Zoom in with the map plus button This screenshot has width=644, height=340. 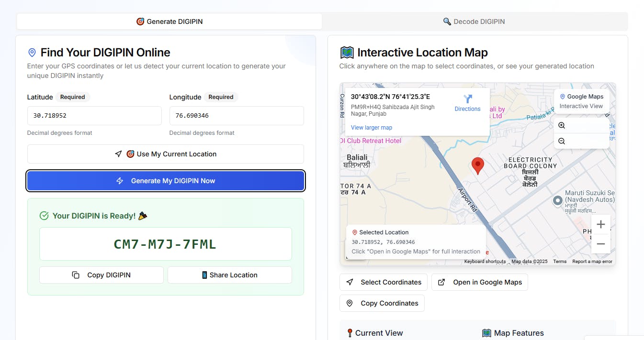pyautogui.click(x=601, y=224)
